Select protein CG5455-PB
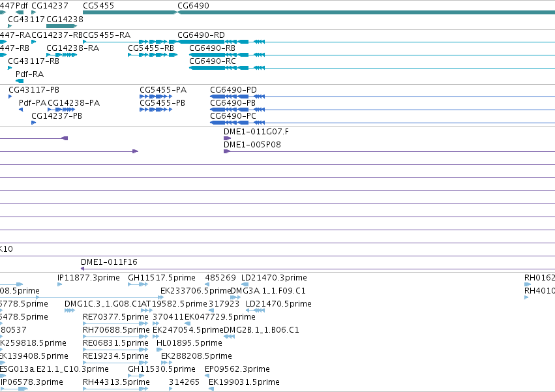Image resolution: width=555 pixels, height=392 pixels. click(162, 103)
